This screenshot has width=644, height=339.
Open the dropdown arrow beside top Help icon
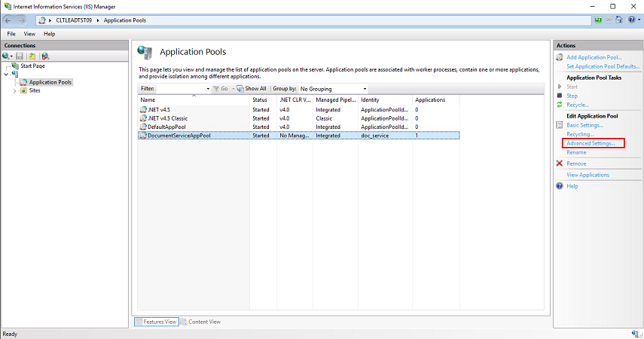pos(639,20)
